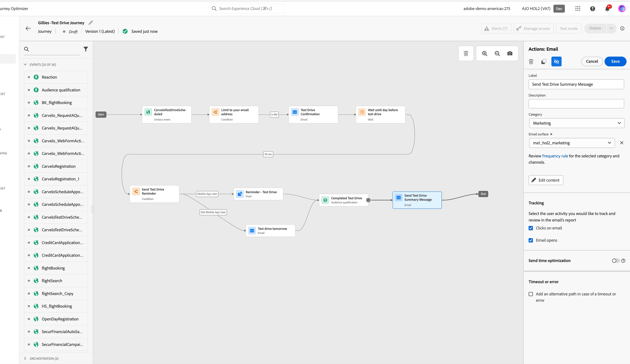Collapse the EVENTS section

click(25, 65)
